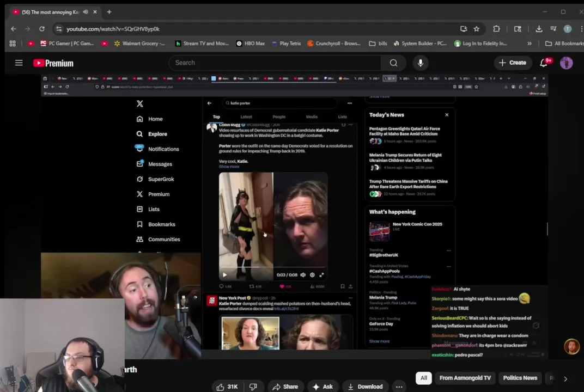Screen dimensions: 584x392
Task: Open the Crunchyroll bookmark
Action: (x=334, y=44)
